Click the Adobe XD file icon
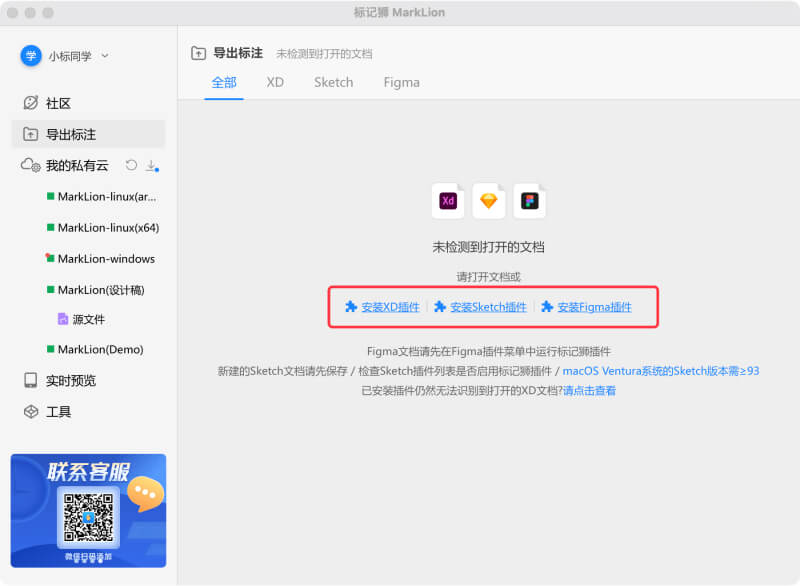800x586 pixels. [x=448, y=201]
